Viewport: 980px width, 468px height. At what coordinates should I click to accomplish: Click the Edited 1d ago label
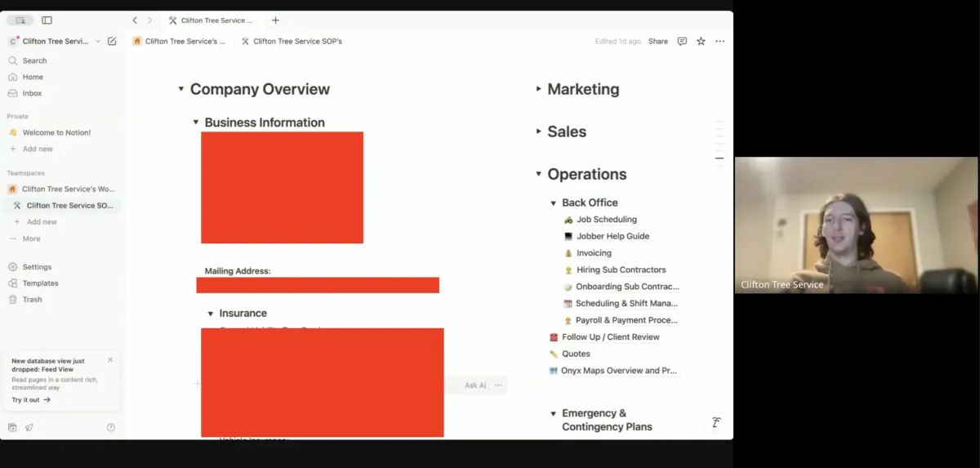click(x=617, y=41)
